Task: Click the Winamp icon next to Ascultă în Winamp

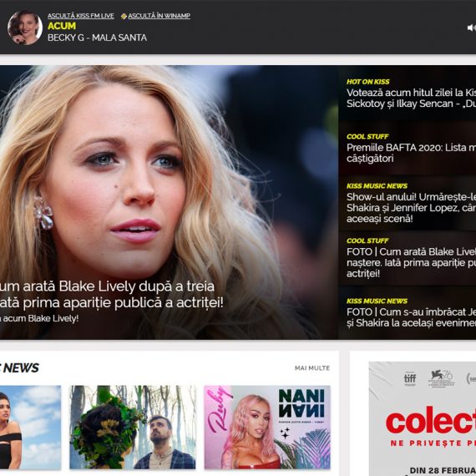Action: pyautogui.click(x=124, y=16)
